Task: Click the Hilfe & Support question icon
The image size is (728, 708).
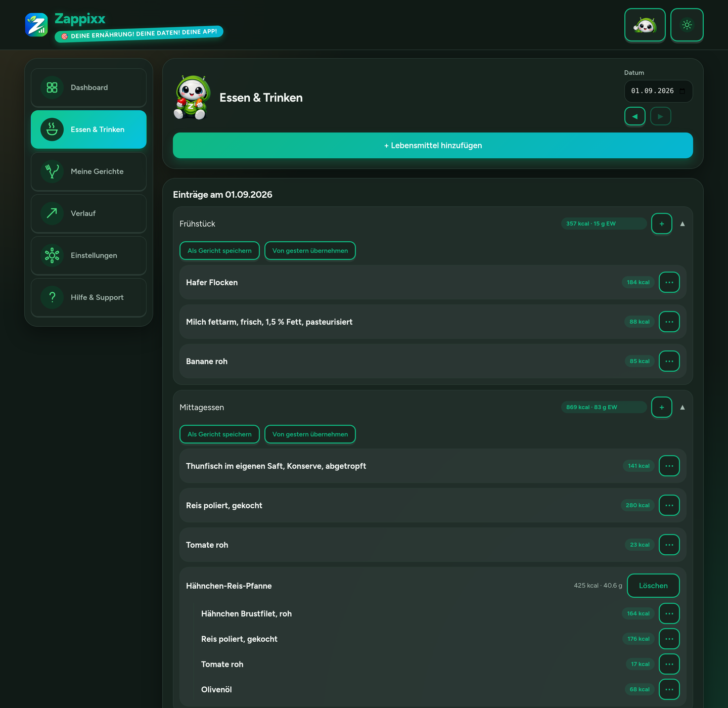Action: click(x=52, y=297)
